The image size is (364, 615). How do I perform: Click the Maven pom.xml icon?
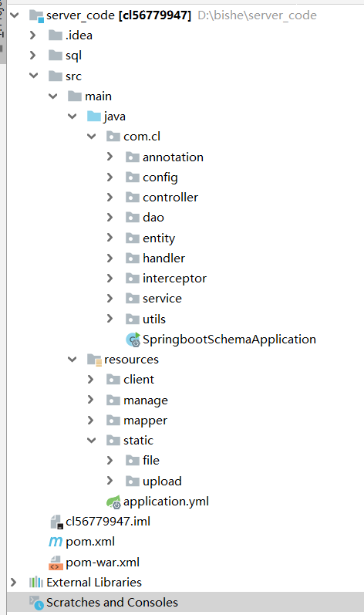(x=56, y=542)
